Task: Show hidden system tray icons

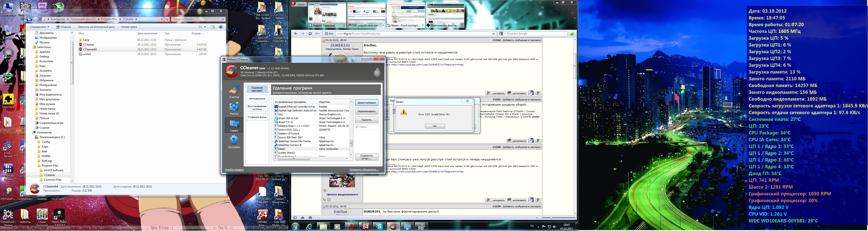Action: (x=538, y=227)
